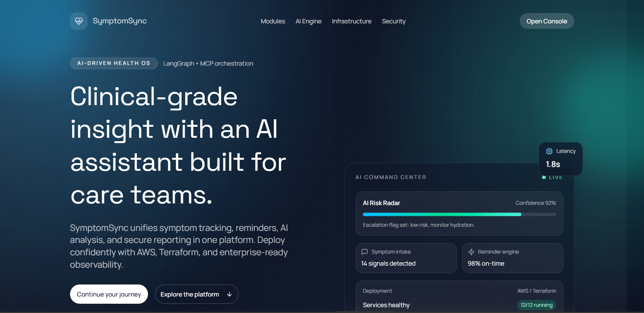Click the AI-DRIVEN HEALTH OS badge
This screenshot has height=313, width=644.
pos(114,63)
